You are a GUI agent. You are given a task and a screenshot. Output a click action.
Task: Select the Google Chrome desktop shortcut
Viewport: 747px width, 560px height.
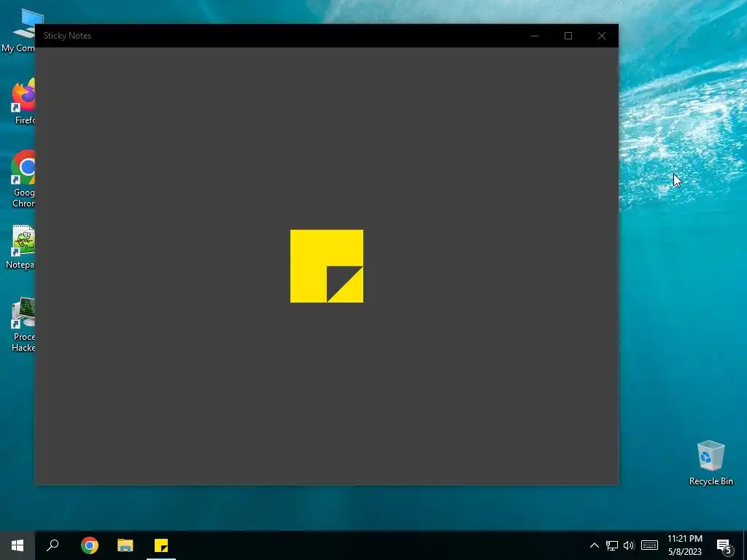[x=23, y=179]
